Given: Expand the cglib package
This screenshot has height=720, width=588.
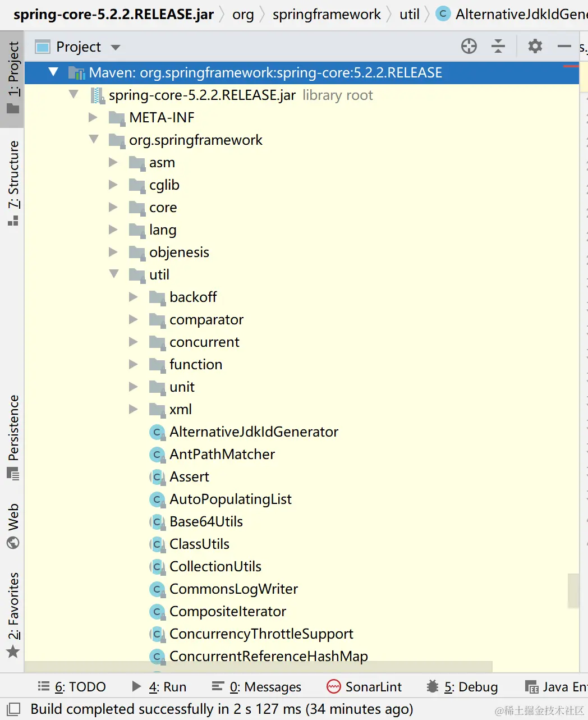Looking at the screenshot, I should coord(113,185).
